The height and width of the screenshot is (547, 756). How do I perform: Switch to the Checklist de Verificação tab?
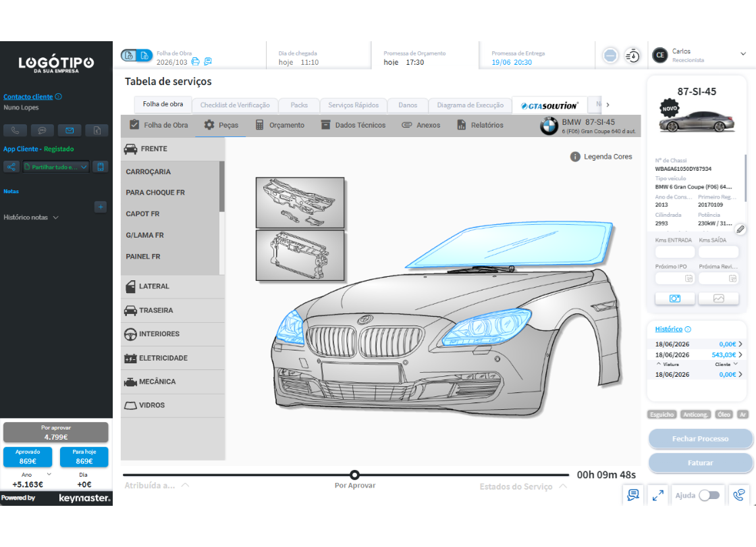click(235, 105)
